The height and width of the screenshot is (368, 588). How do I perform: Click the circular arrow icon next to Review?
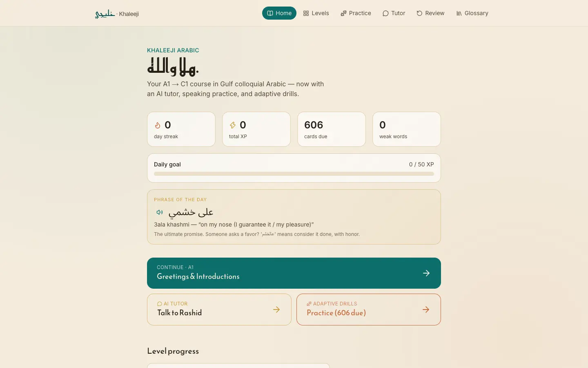[x=419, y=13]
